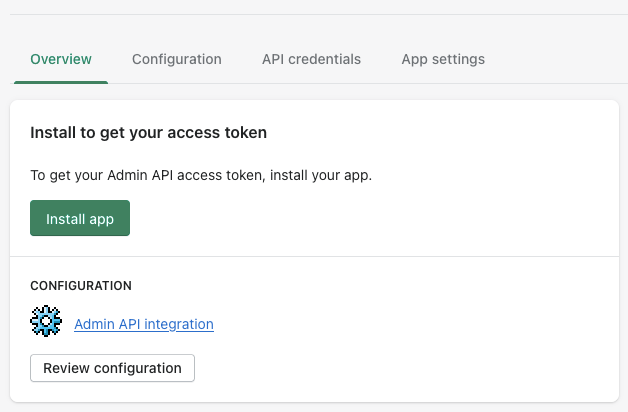Click the Review configuration button
Viewport: 628px width, 412px height.
coord(112,368)
